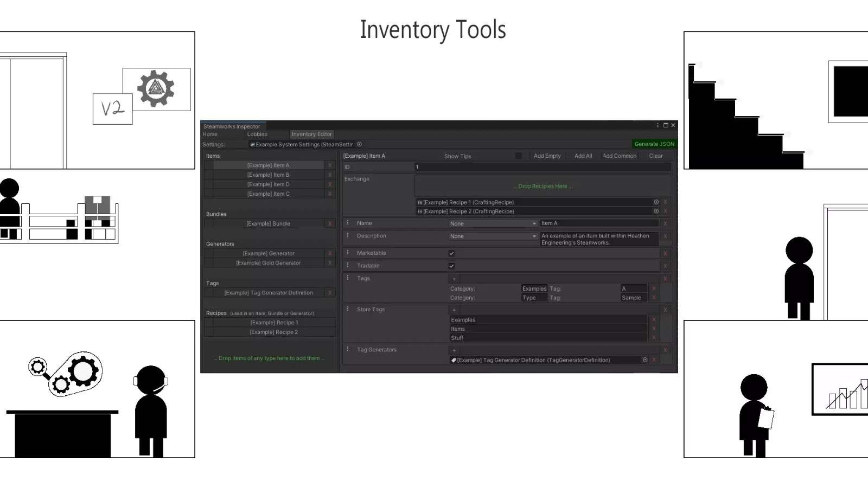868x488 pixels.
Task: Edit the Tag value field Sample
Action: pyautogui.click(x=634, y=298)
